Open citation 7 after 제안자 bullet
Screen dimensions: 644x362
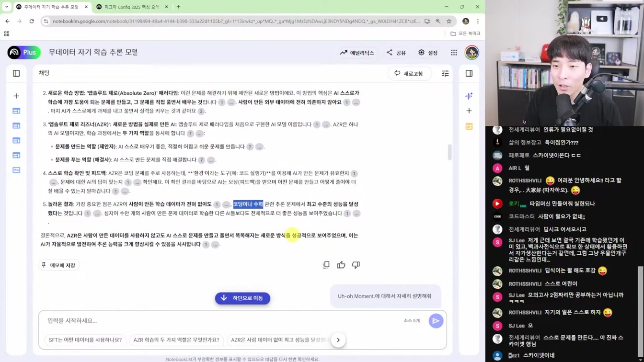250,147
